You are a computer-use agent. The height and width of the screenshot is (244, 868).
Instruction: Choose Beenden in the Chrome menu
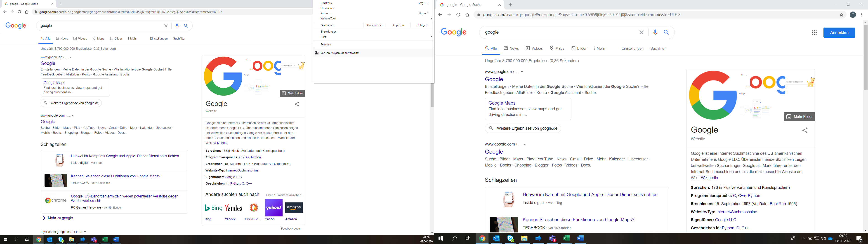(x=373, y=45)
